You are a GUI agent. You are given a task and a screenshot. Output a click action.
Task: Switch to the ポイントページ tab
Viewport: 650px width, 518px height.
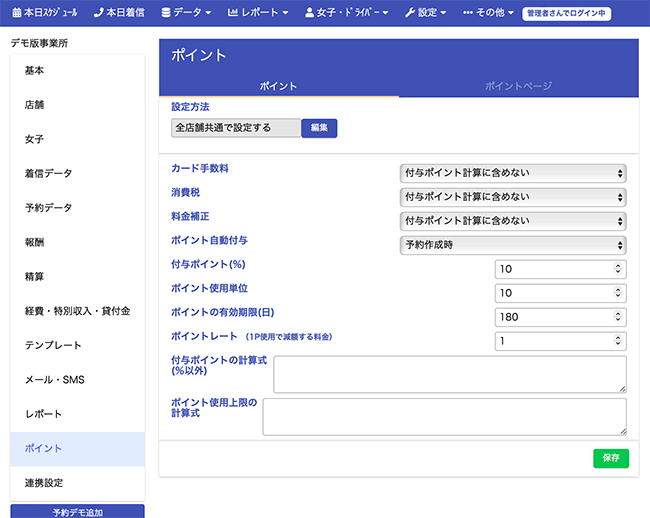519,86
